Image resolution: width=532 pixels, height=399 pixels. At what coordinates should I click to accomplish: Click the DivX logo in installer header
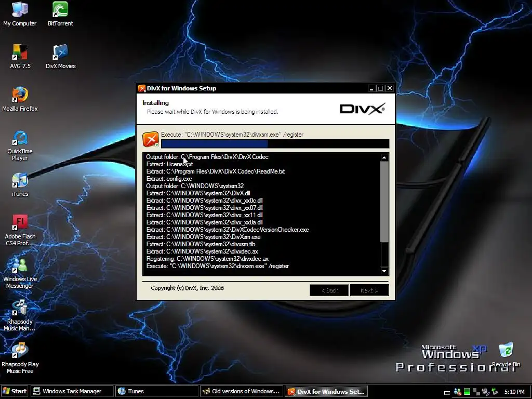[x=362, y=109]
